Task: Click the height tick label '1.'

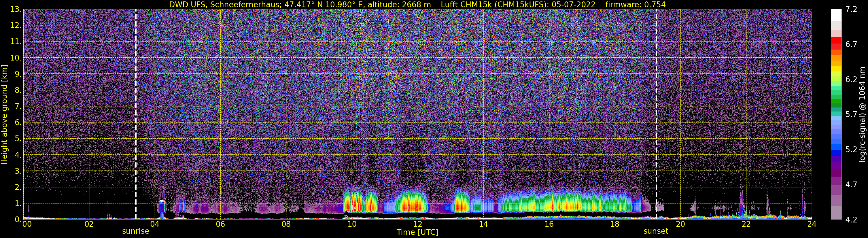Action: [18, 203]
